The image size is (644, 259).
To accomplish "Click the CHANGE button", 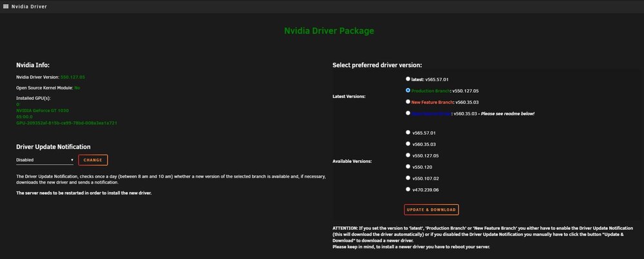I will pyautogui.click(x=93, y=160).
